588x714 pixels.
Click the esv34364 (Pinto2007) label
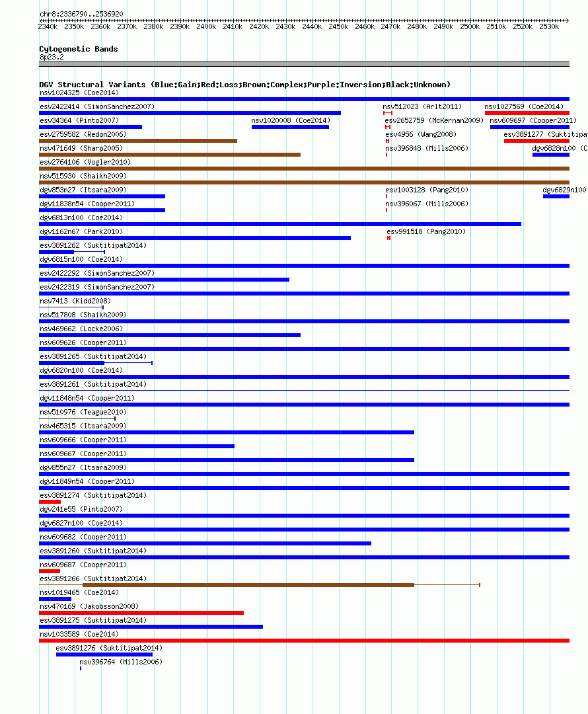click(x=79, y=121)
